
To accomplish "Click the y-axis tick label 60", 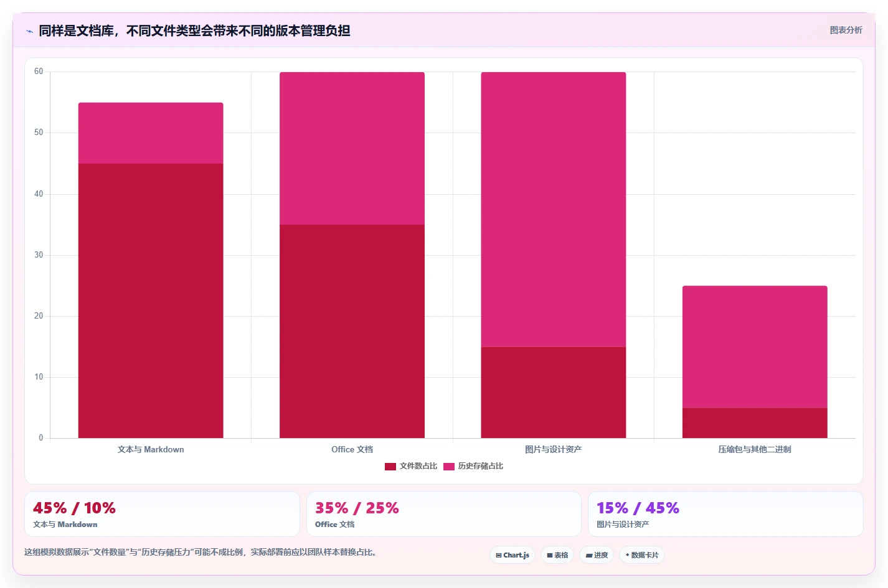I will [x=39, y=72].
